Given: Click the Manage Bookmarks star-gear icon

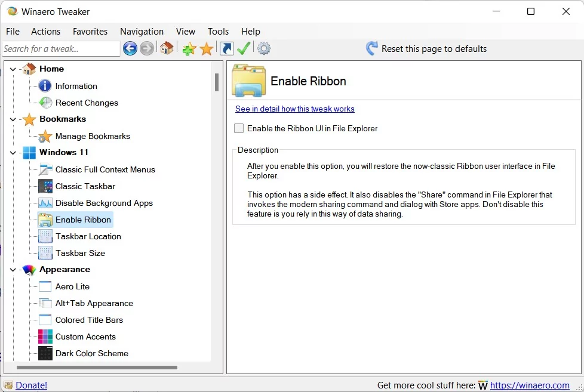Looking at the screenshot, I should tap(45, 136).
